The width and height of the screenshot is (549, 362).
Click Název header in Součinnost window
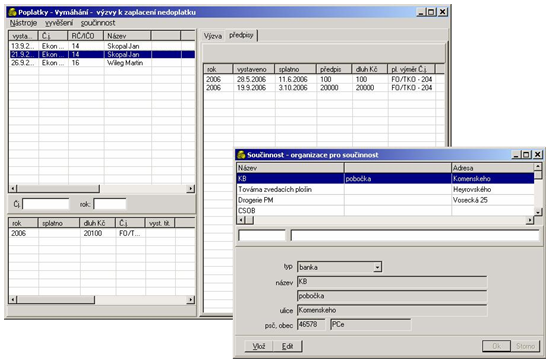point(290,168)
